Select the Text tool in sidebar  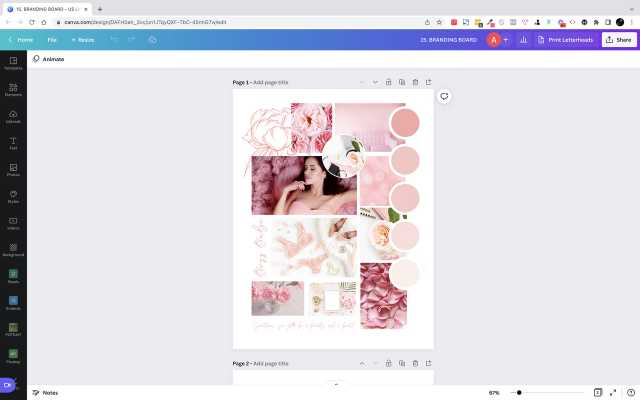tap(13, 143)
